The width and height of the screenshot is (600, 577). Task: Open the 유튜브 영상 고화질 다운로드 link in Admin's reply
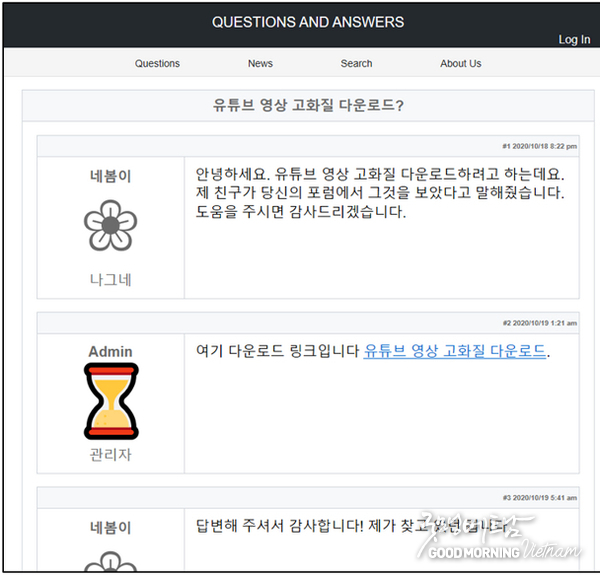455,350
